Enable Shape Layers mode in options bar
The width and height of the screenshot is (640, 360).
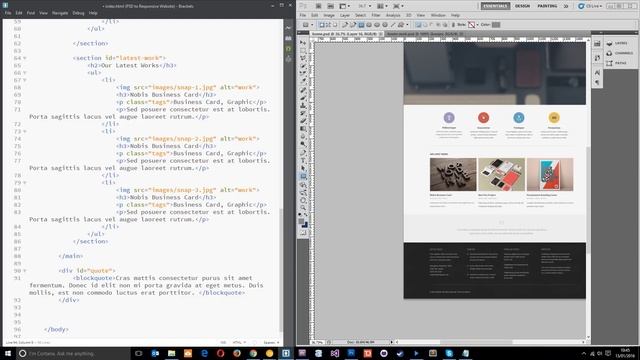coord(321,25)
